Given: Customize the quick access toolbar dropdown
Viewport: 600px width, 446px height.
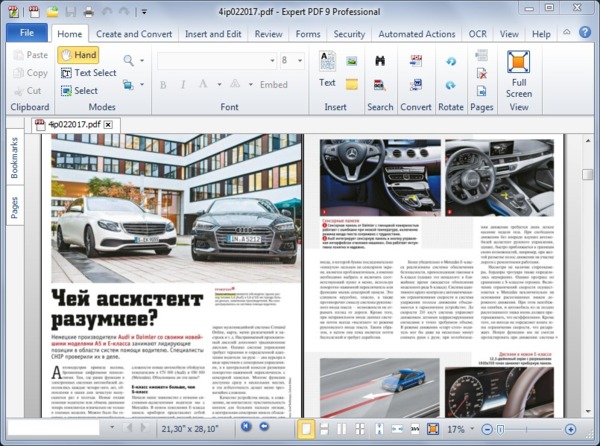Looking at the screenshot, I should (x=144, y=12).
